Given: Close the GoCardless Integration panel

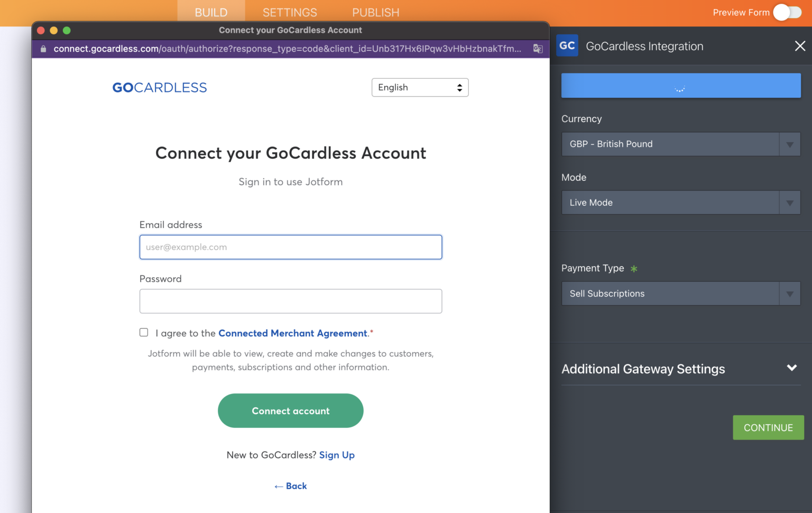Looking at the screenshot, I should [x=800, y=46].
